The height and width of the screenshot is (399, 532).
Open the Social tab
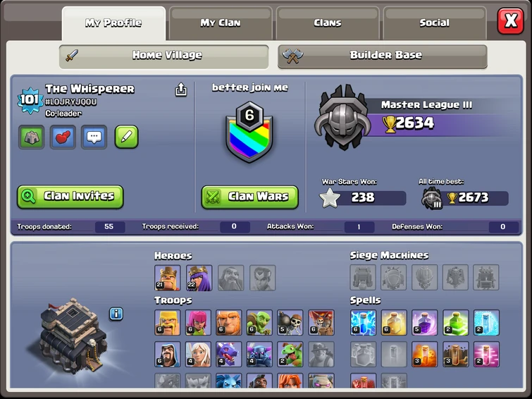point(435,23)
